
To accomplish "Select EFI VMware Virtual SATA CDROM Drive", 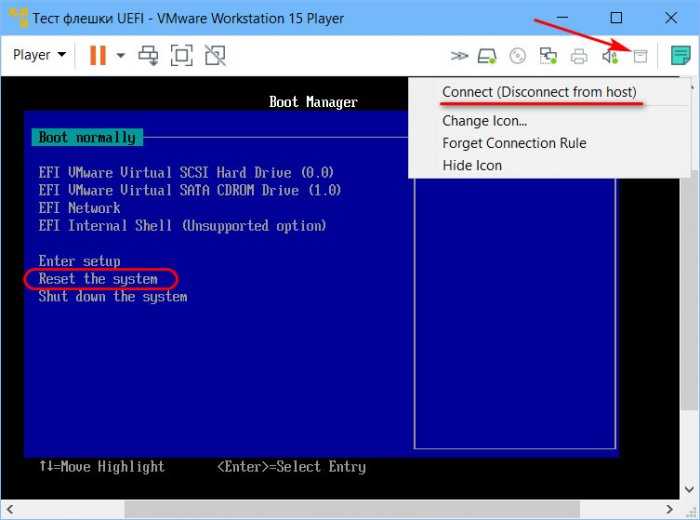I will [x=190, y=190].
